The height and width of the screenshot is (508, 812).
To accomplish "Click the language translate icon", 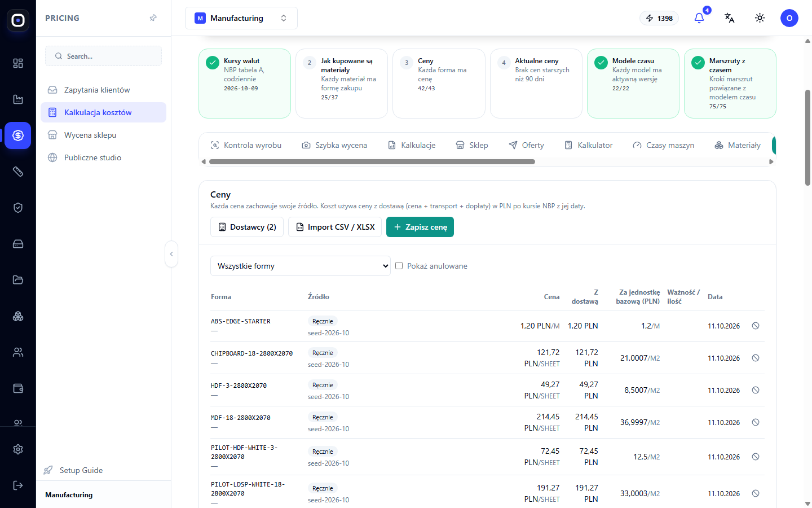I will click(x=729, y=18).
